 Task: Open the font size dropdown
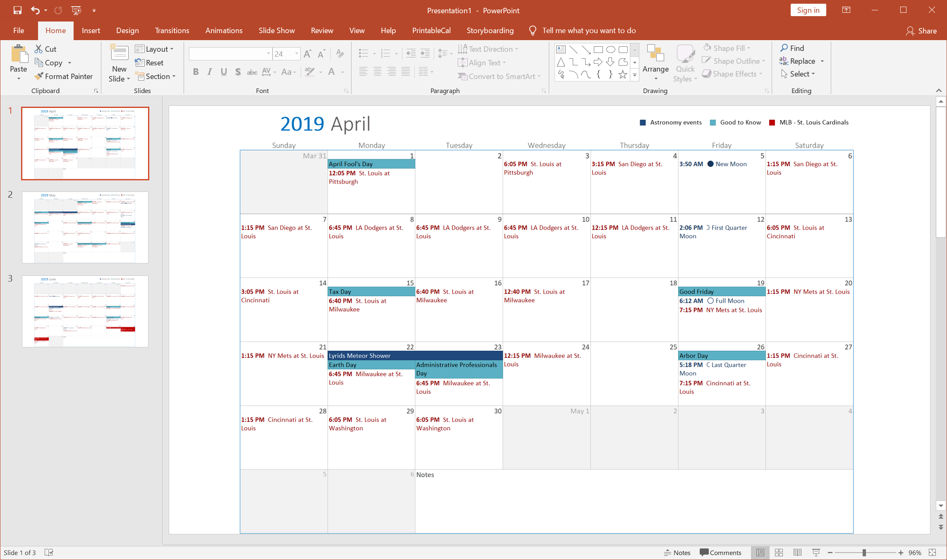coord(297,54)
